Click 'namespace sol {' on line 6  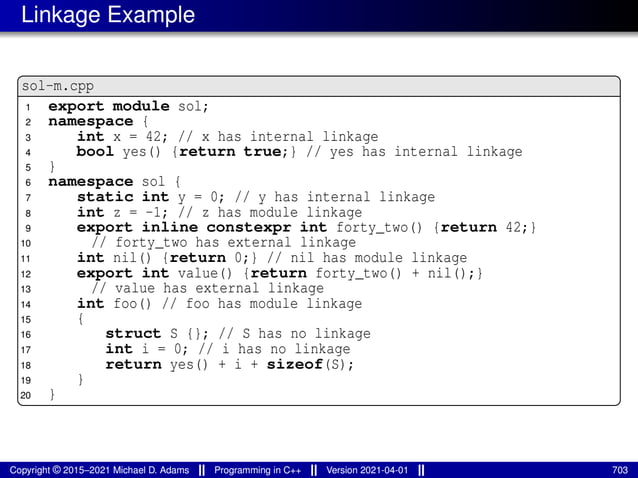(x=114, y=181)
